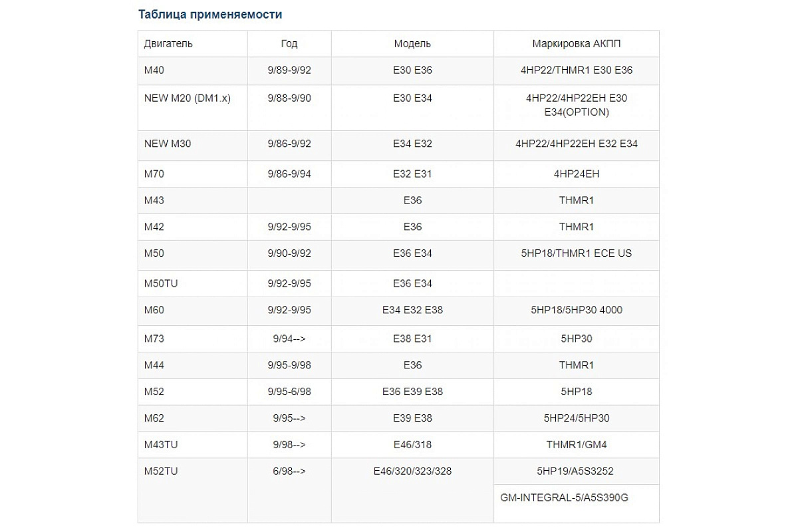
Task: Click the M50TU engine cell
Action: tap(161, 283)
